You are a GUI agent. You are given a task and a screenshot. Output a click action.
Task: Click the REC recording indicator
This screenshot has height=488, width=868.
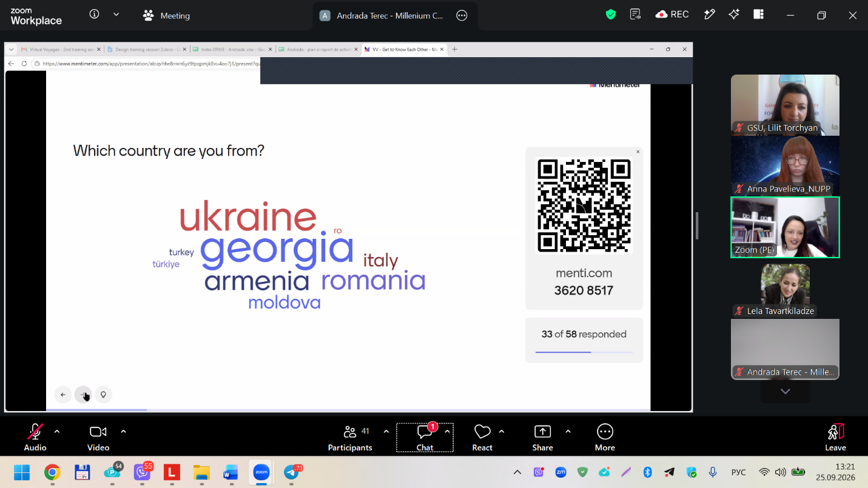click(x=672, y=15)
